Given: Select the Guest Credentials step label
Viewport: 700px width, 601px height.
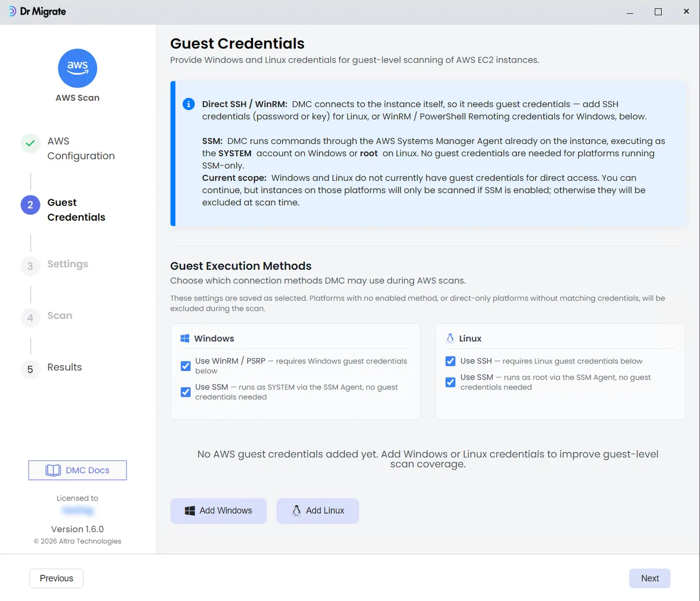Looking at the screenshot, I should tap(76, 209).
